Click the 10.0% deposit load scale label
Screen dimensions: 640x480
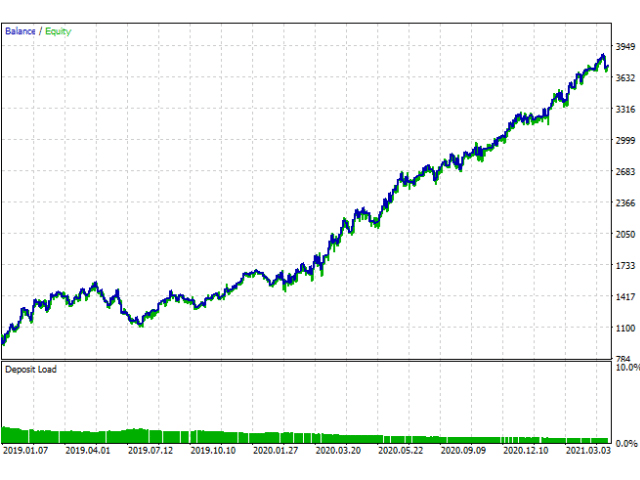click(626, 368)
